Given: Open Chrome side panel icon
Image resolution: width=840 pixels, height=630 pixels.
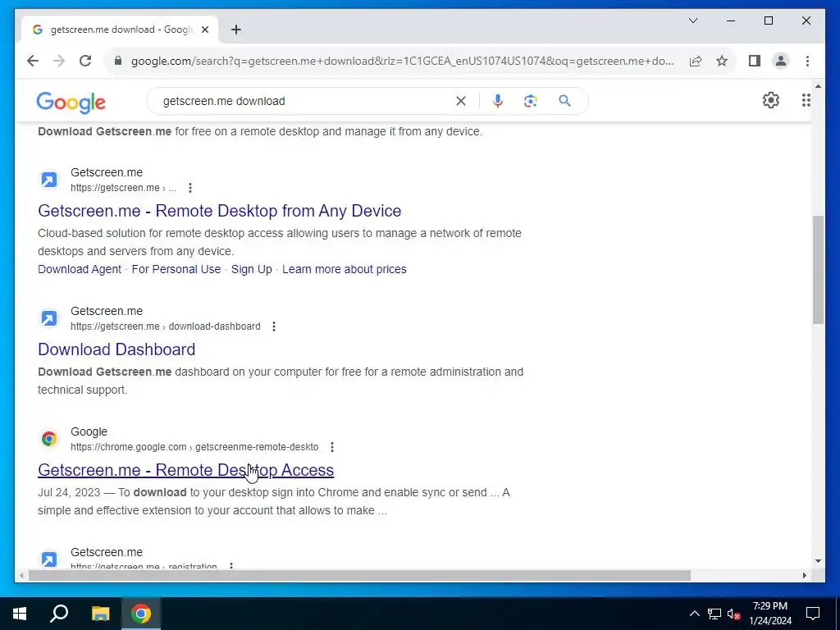Looking at the screenshot, I should 755,61.
